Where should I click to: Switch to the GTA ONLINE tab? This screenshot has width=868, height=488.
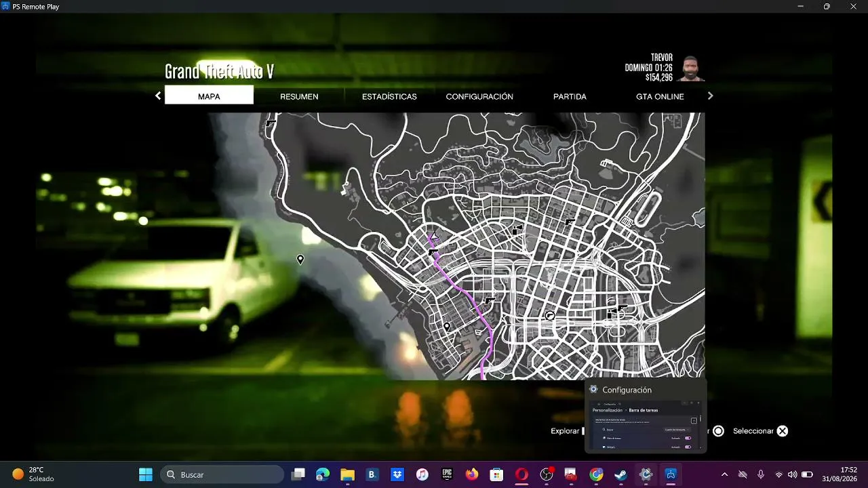click(660, 96)
